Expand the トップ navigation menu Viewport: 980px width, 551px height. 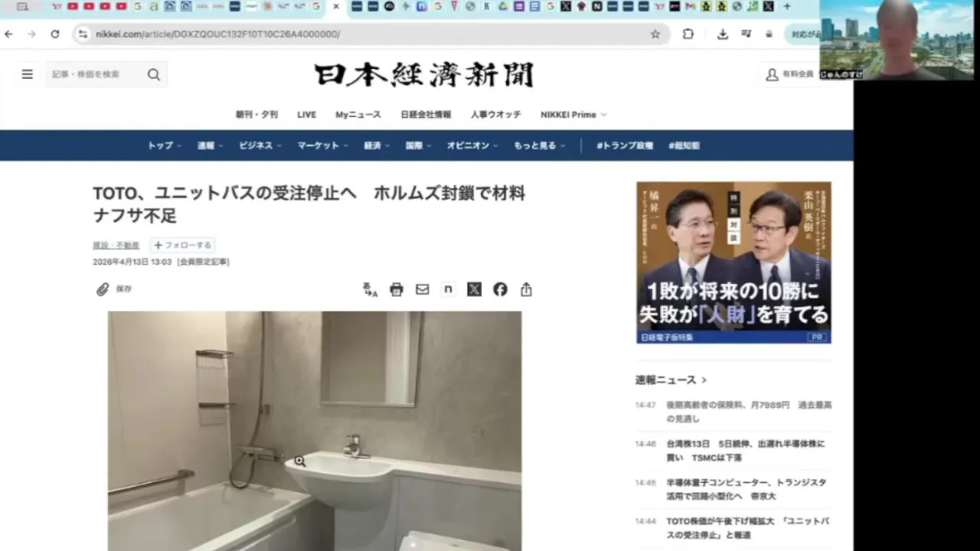pyautogui.click(x=165, y=145)
